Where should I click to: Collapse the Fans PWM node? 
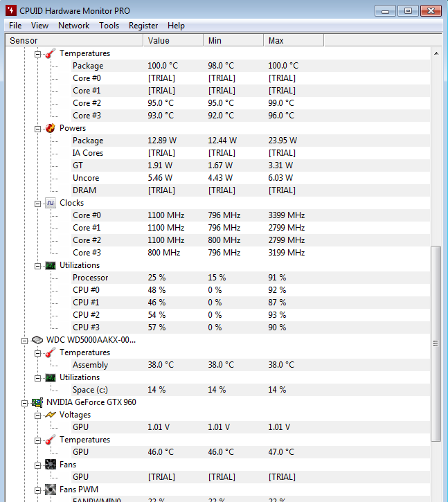click(x=38, y=490)
